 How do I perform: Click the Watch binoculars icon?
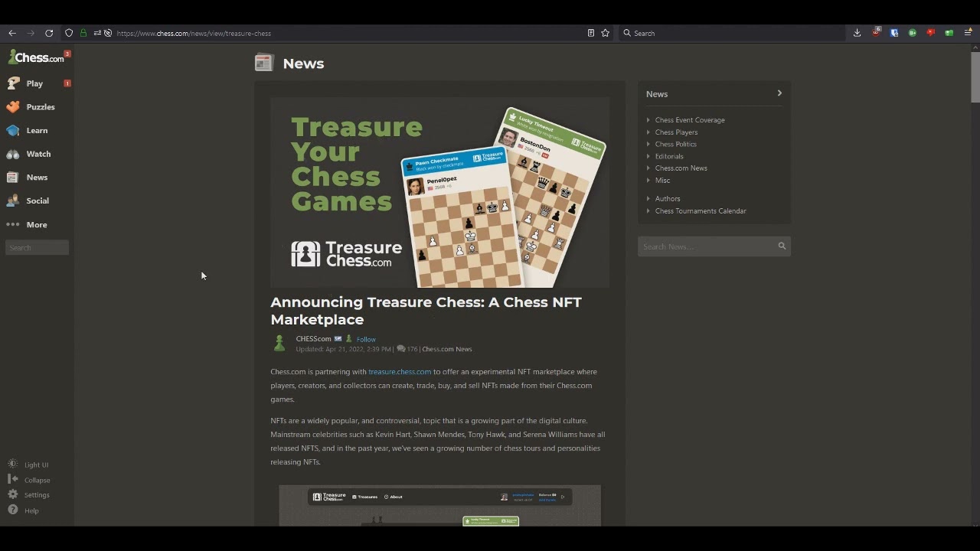tap(13, 154)
